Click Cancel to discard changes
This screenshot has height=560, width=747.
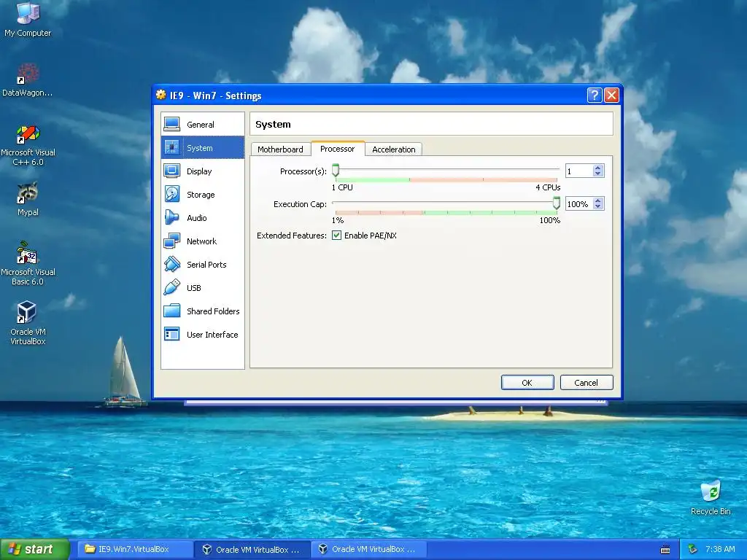pos(586,383)
